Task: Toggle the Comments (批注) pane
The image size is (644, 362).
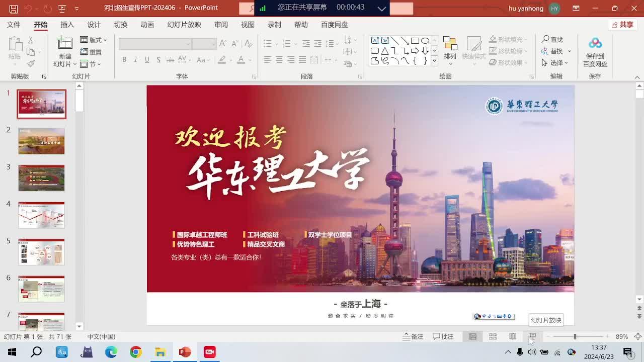Action: coord(443,336)
